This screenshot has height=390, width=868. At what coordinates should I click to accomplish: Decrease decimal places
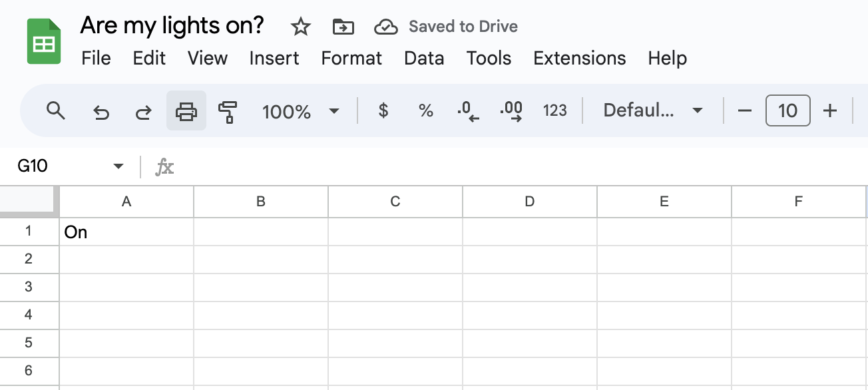(469, 111)
